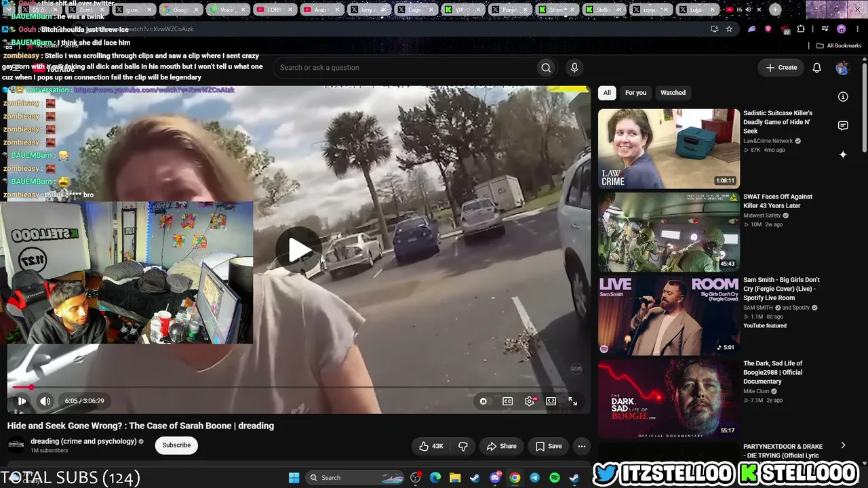Dislike the video

pos(463,446)
